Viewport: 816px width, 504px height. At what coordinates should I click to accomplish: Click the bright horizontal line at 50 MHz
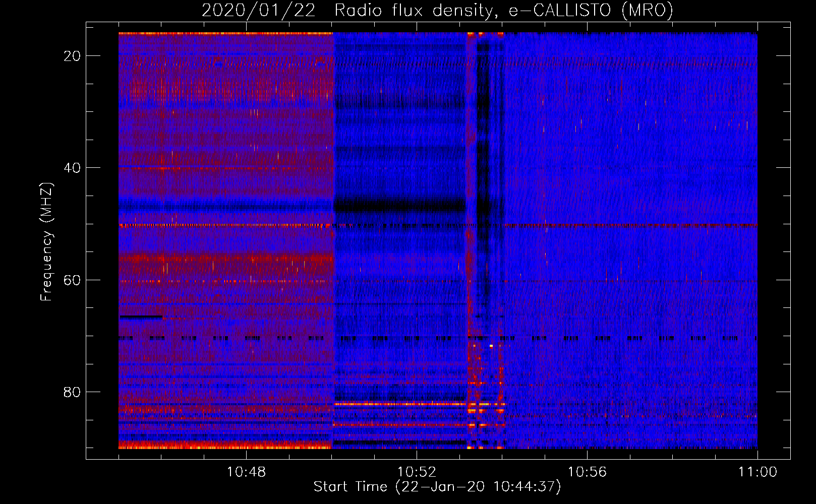tap(438, 225)
